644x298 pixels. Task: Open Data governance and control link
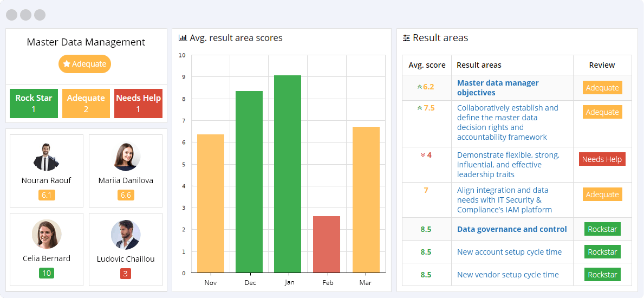pyautogui.click(x=512, y=229)
